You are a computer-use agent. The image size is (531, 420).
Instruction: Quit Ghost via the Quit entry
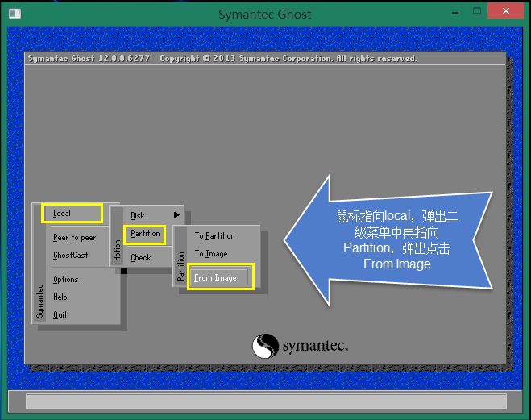[60, 314]
